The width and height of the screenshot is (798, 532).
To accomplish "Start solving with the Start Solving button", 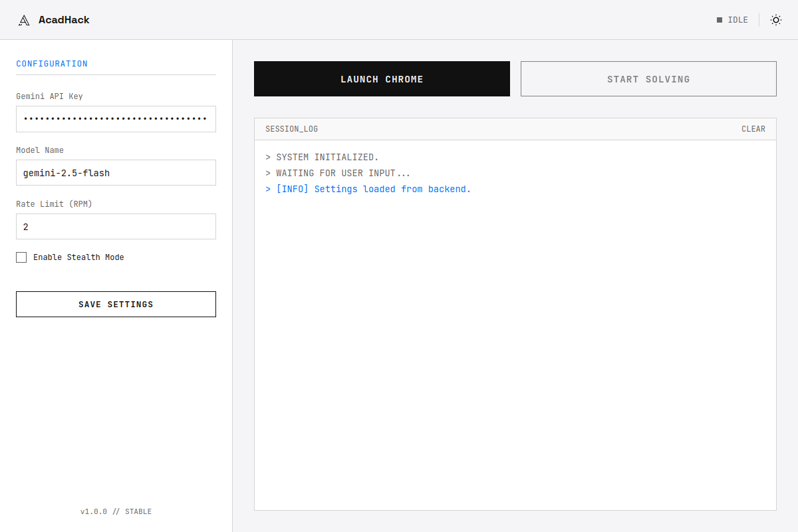I will click(648, 78).
